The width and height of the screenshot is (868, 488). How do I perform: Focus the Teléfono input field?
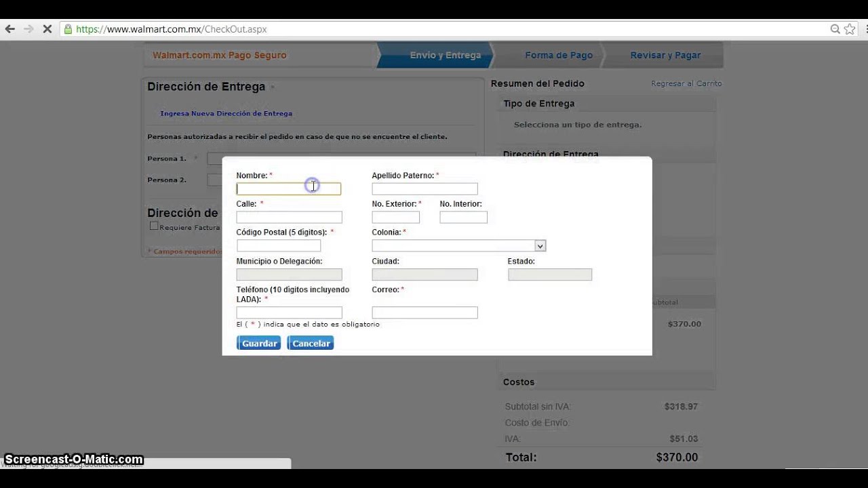tap(289, 312)
